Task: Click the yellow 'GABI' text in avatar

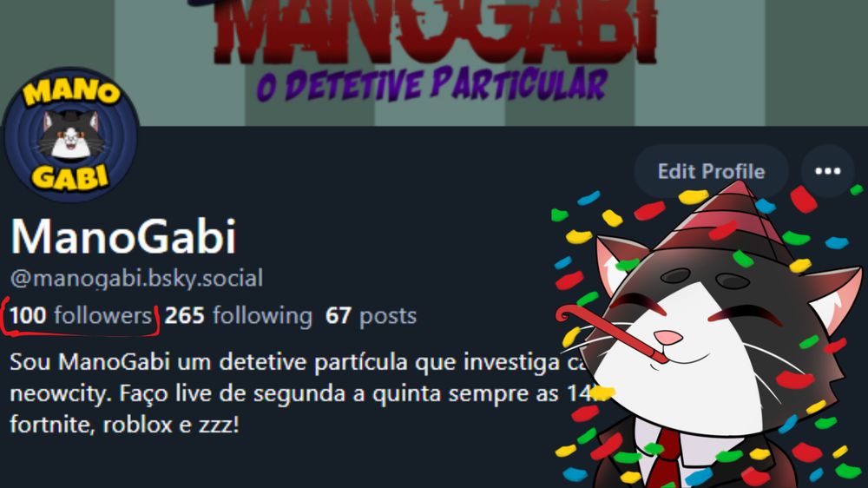Action: (70, 177)
